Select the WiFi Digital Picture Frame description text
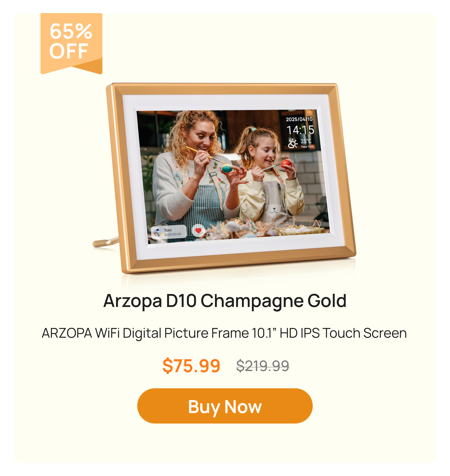The width and height of the screenshot is (450, 476). click(x=224, y=333)
